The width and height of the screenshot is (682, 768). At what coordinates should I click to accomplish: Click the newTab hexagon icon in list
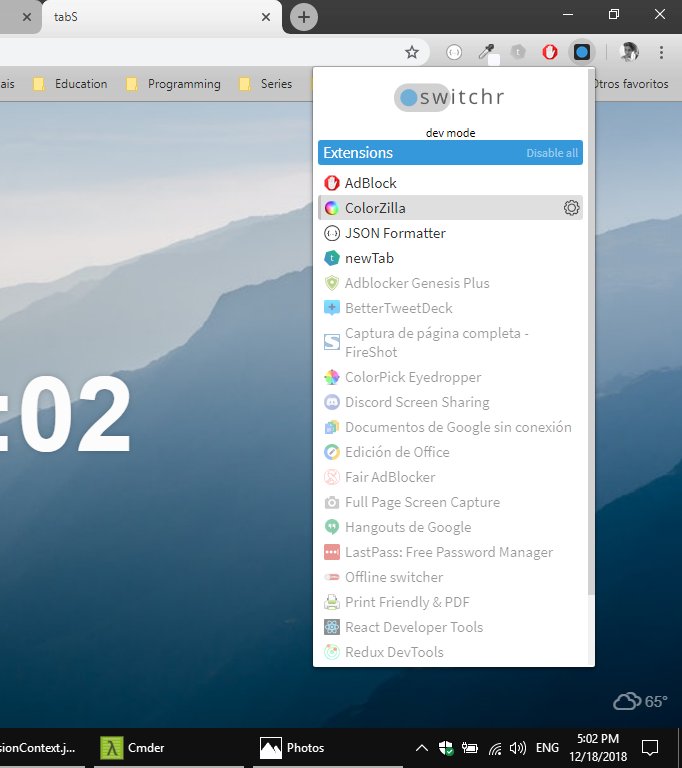332,258
